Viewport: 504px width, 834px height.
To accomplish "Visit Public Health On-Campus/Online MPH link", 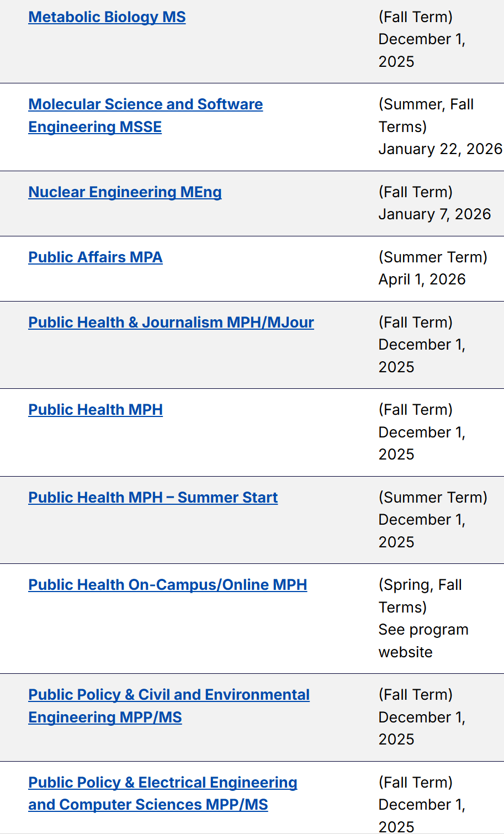I will tap(168, 585).
